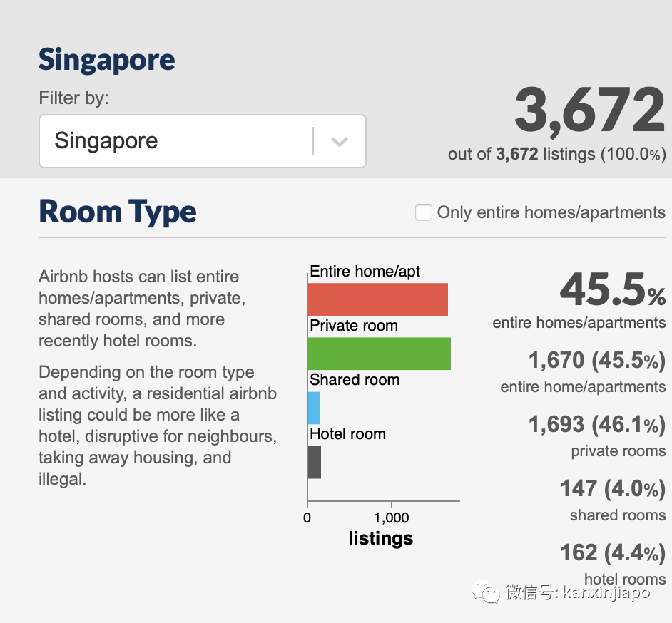Click the Room Type section heading
672x623 pixels.
coord(118,212)
